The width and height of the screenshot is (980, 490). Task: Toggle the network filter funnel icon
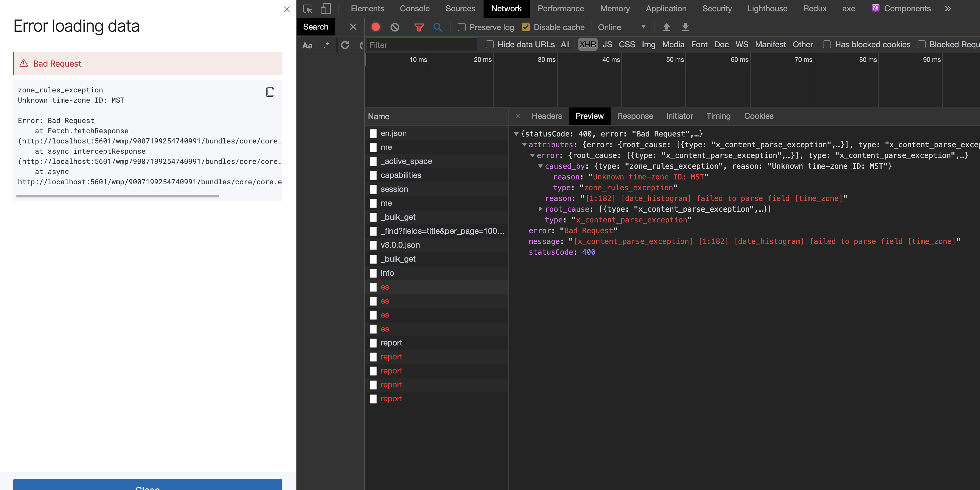pos(419,27)
